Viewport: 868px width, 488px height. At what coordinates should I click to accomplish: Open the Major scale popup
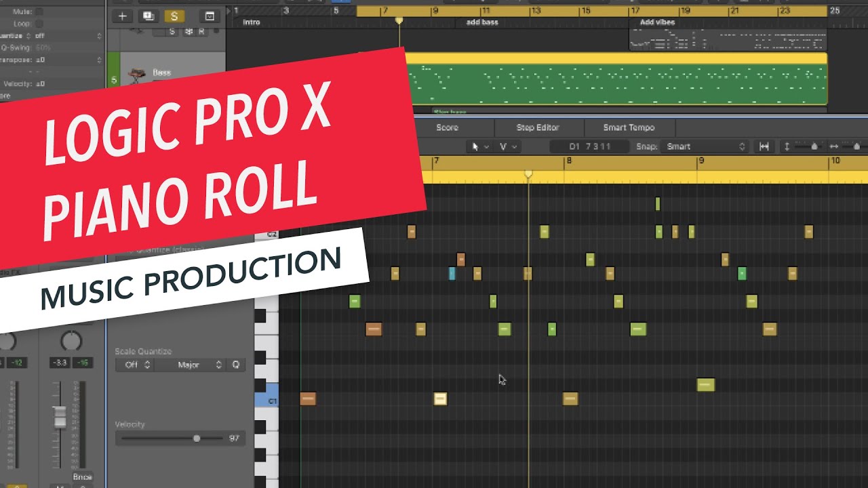pyautogui.click(x=191, y=365)
